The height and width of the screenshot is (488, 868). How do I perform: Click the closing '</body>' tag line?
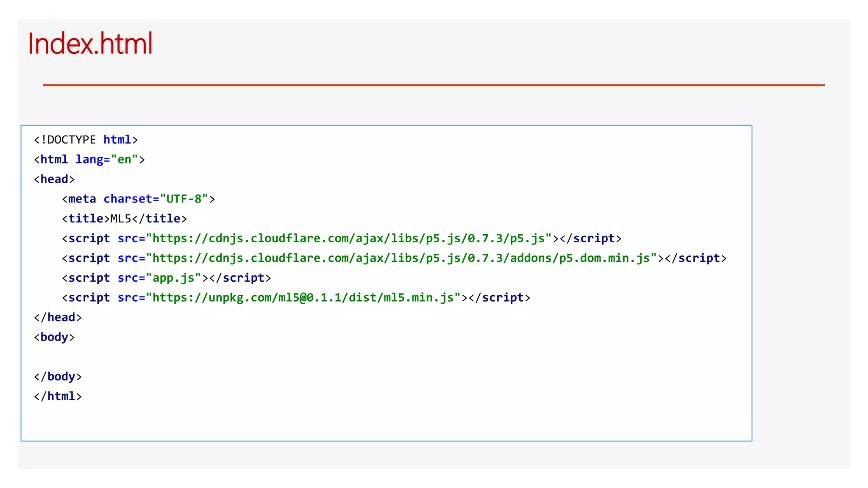[58, 377]
